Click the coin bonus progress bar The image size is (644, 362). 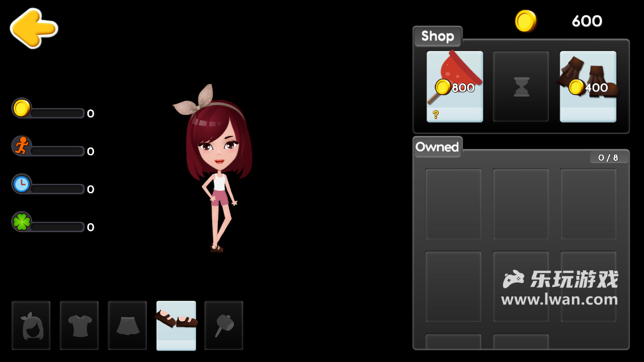click(x=57, y=113)
